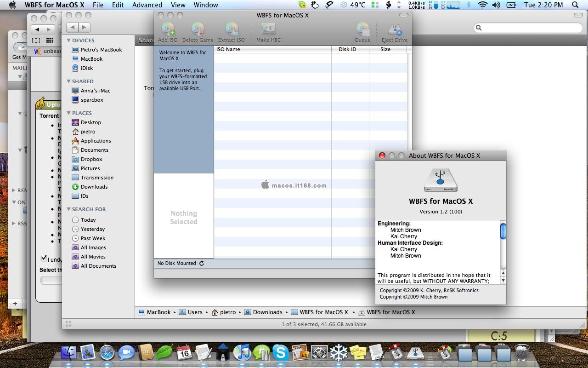Go forward in the Finder window
Screen dimensions: 588x368
pyautogui.click(x=84, y=28)
